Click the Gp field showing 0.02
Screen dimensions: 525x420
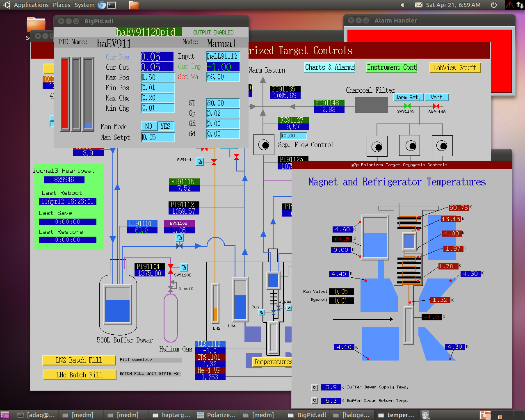pos(223,113)
